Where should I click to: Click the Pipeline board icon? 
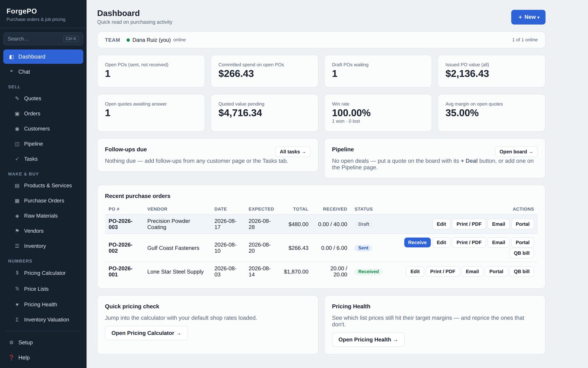[17, 144]
